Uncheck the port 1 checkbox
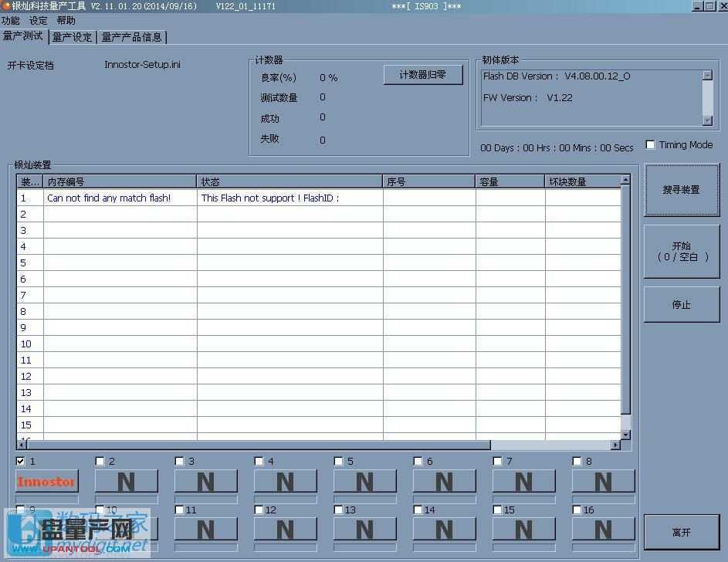Screen dimensions: 728x562 [x=19, y=461]
